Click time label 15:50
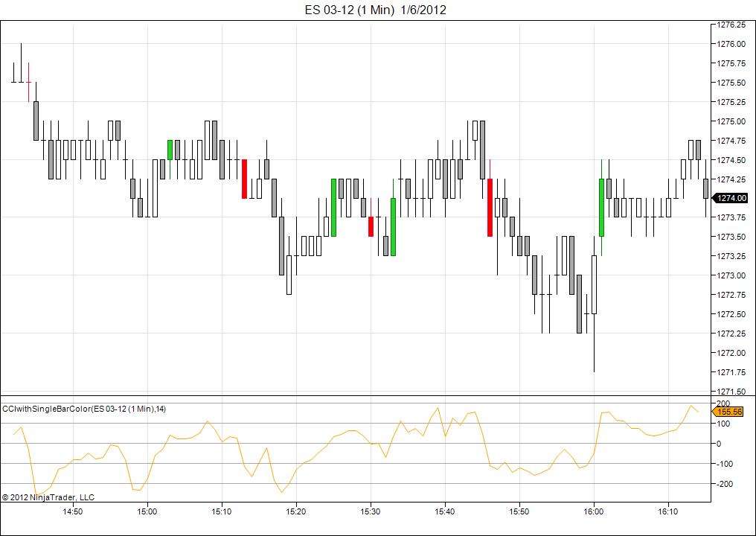 click(x=519, y=511)
